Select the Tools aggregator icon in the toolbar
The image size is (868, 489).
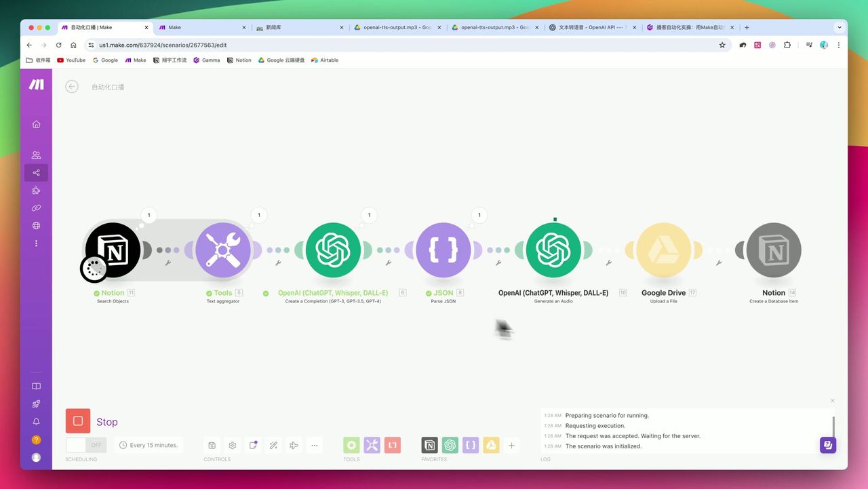(x=372, y=445)
